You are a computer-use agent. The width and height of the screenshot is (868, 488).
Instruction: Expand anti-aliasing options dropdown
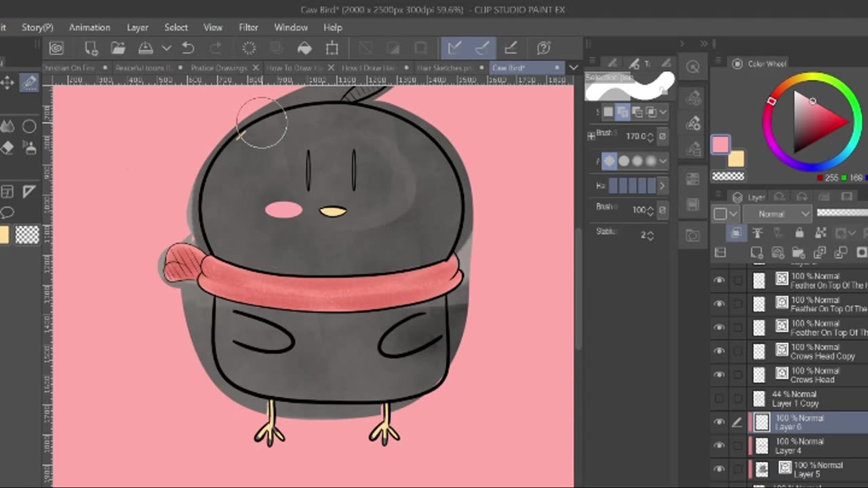(663, 161)
